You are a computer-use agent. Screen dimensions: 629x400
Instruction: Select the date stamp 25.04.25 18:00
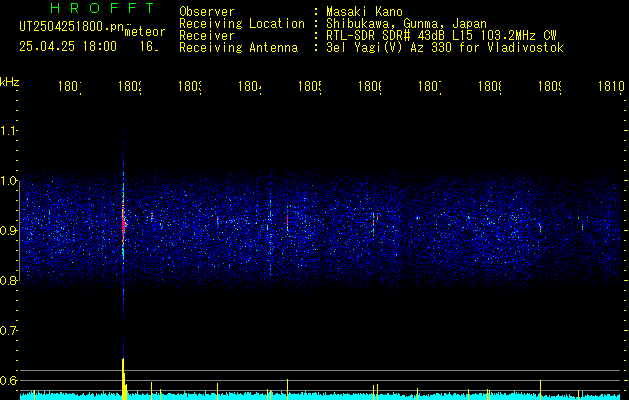(68, 47)
